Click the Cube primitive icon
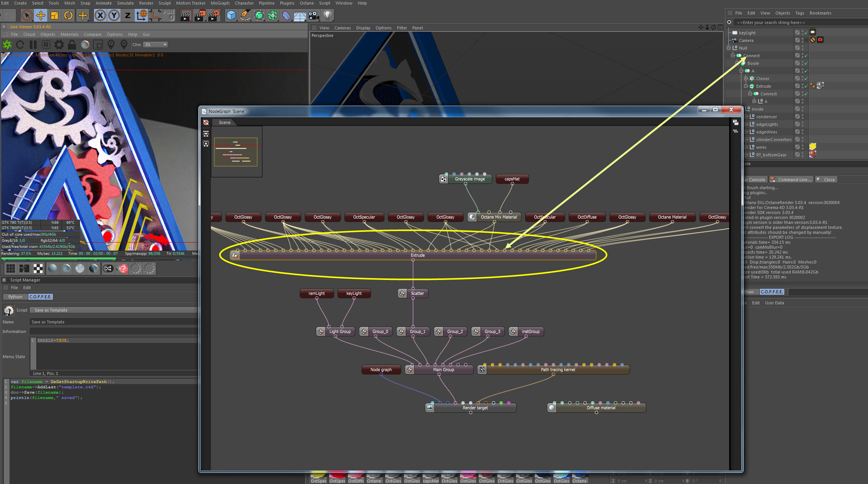 pyautogui.click(x=231, y=15)
